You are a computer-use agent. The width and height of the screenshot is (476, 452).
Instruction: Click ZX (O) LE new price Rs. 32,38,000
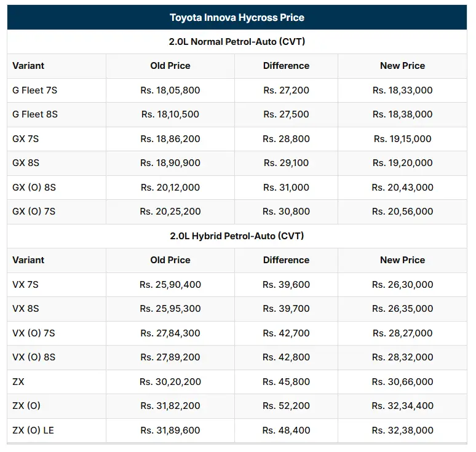click(402, 430)
